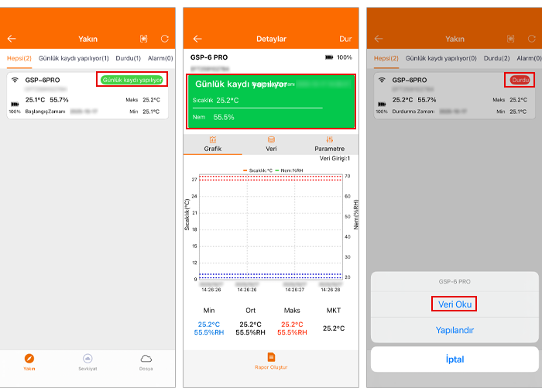
Task: Tap the green recording status panel
Action: 271,101
